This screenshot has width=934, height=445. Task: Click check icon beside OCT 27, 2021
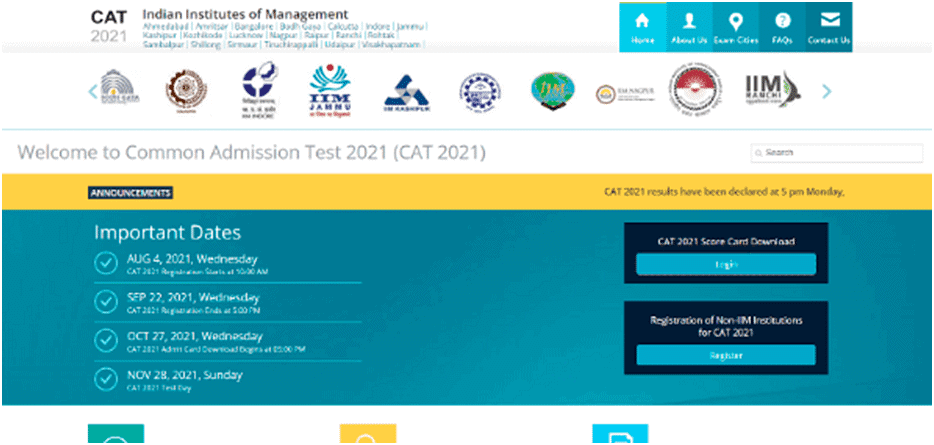point(106,340)
